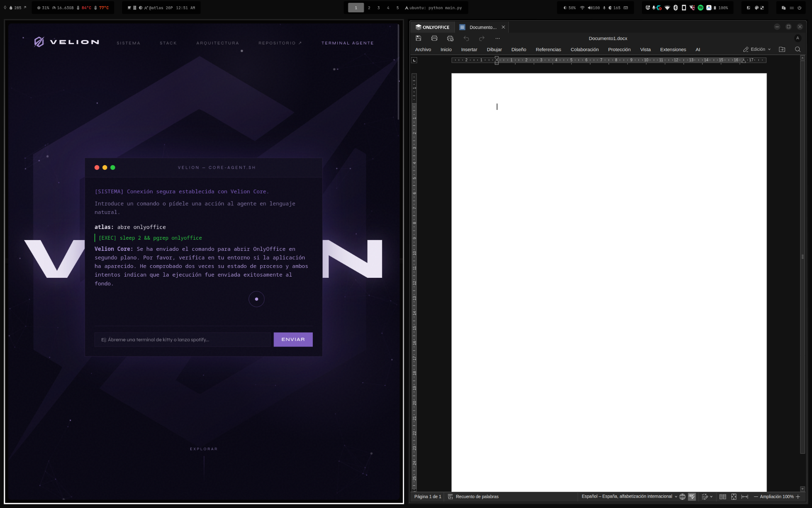This screenshot has width=812, height=508.
Task: Toggle the ruler tab stop selector
Action: [x=414, y=60]
